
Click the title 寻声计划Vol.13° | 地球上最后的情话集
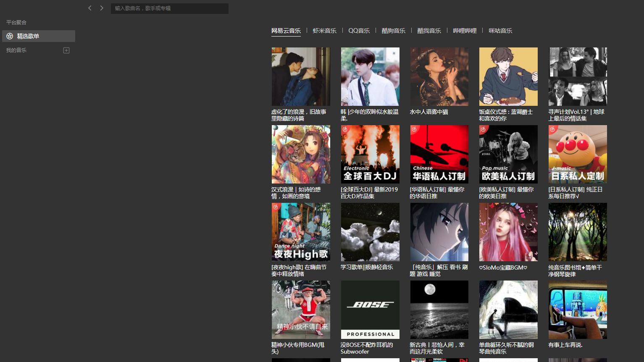click(x=576, y=115)
